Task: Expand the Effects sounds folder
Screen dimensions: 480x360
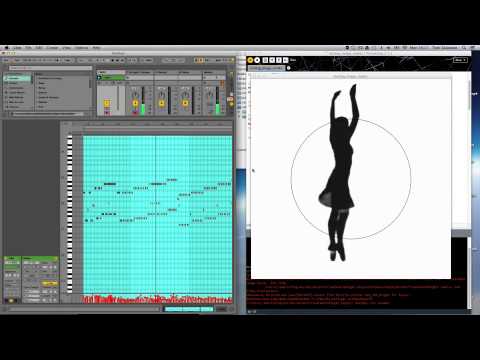Action: click(43, 93)
